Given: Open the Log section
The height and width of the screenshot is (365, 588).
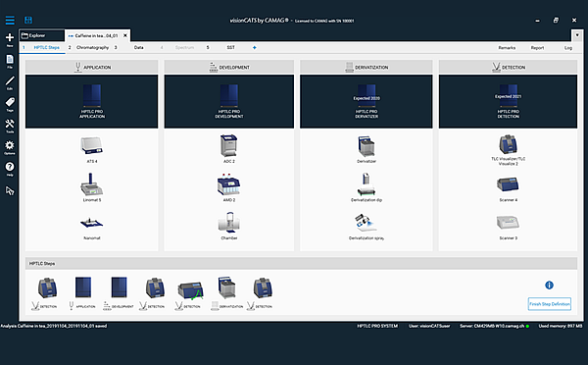Looking at the screenshot, I should tap(568, 48).
